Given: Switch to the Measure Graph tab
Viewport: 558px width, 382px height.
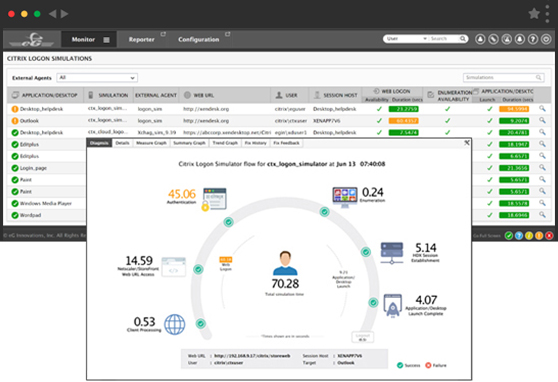Looking at the screenshot, I should pos(151,143).
